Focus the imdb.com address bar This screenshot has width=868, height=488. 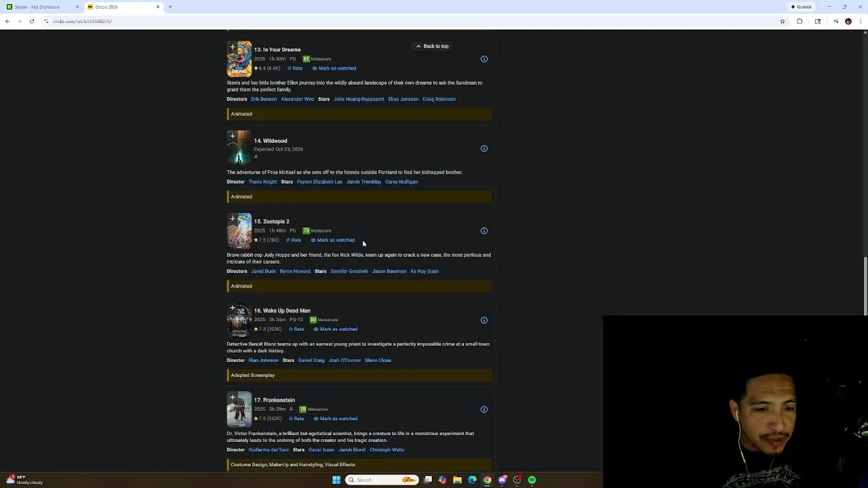click(407, 21)
